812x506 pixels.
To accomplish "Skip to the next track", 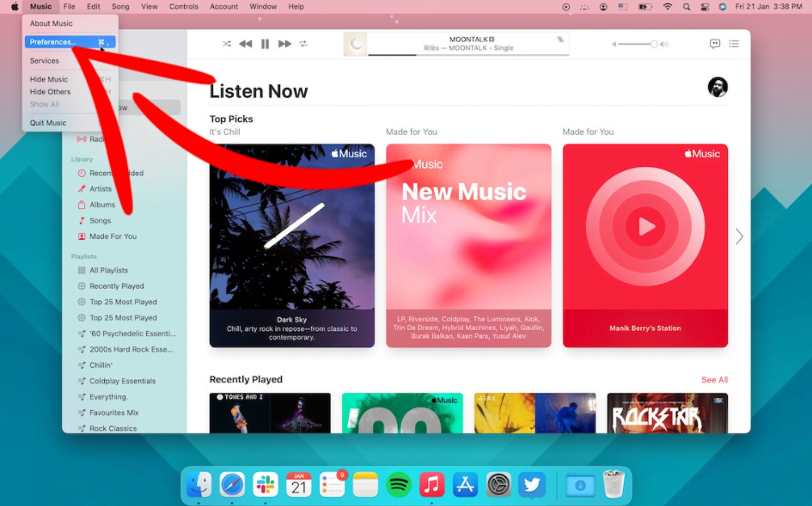I will coord(284,44).
